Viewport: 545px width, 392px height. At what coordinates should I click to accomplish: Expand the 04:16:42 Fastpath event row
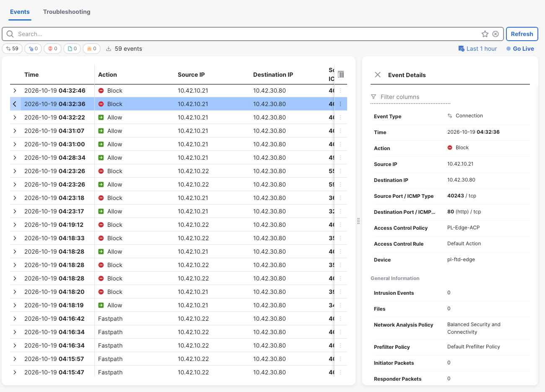[15, 319]
